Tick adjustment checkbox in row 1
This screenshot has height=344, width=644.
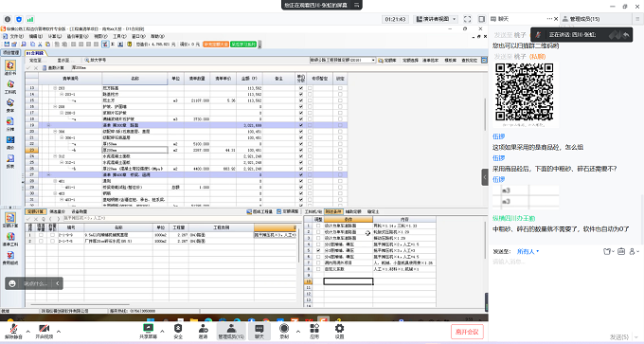point(318,226)
